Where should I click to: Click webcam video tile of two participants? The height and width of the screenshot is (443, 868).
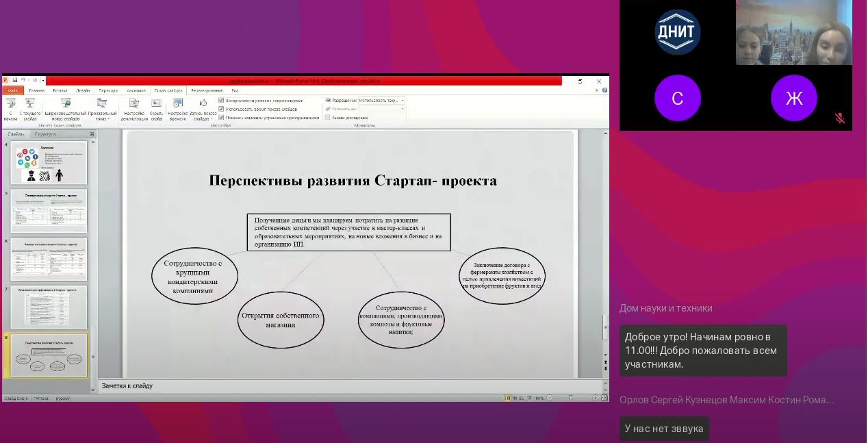click(794, 32)
